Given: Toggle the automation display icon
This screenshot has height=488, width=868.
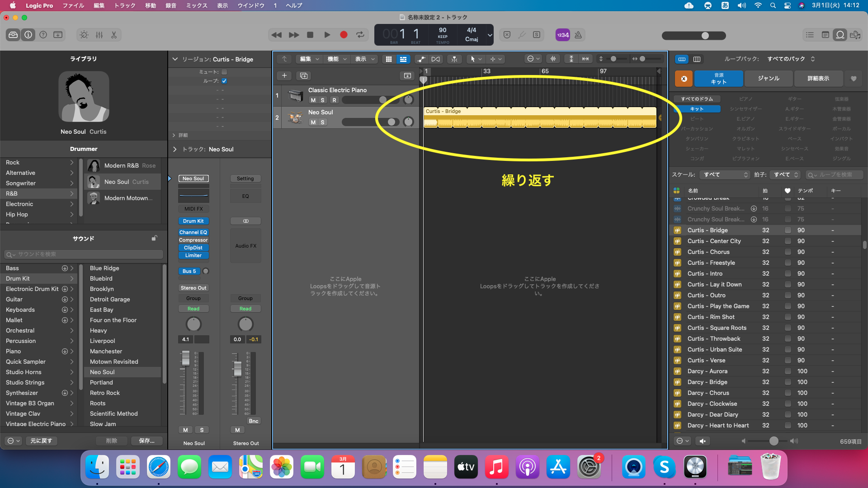Looking at the screenshot, I should point(421,59).
